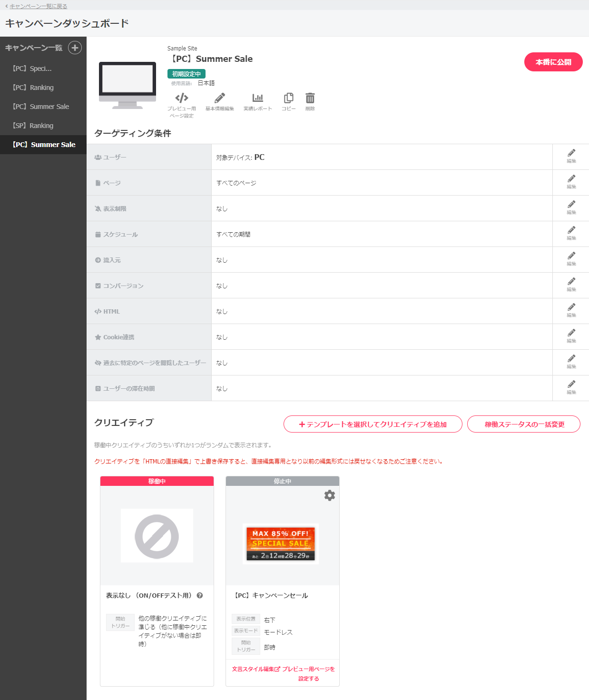Add creative from template button
The width and height of the screenshot is (589, 700).
pyautogui.click(x=373, y=424)
